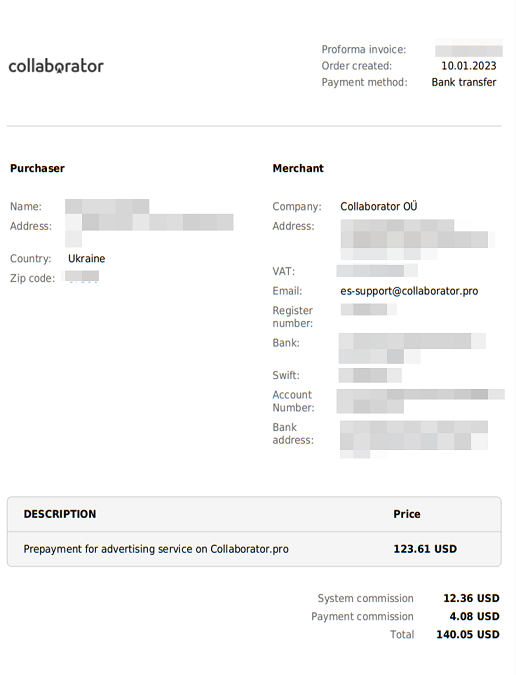Click the Price column header
516x675 pixels.
407,514
